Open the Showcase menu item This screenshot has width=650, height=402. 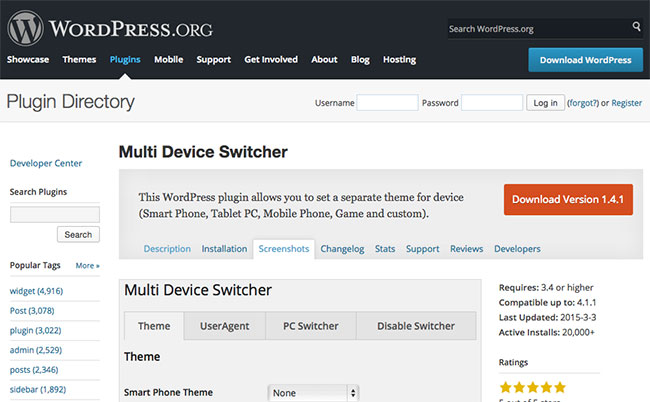coord(28,60)
